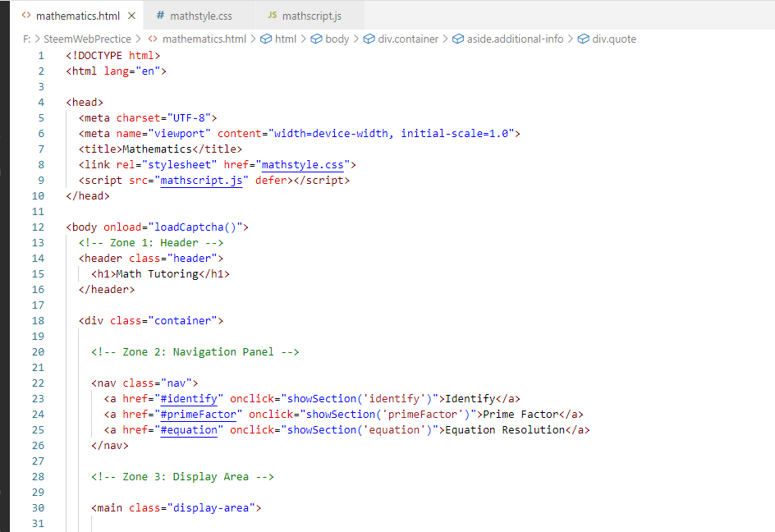Follow the #equation href link
The height and width of the screenshot is (532, 775).
pyautogui.click(x=189, y=430)
